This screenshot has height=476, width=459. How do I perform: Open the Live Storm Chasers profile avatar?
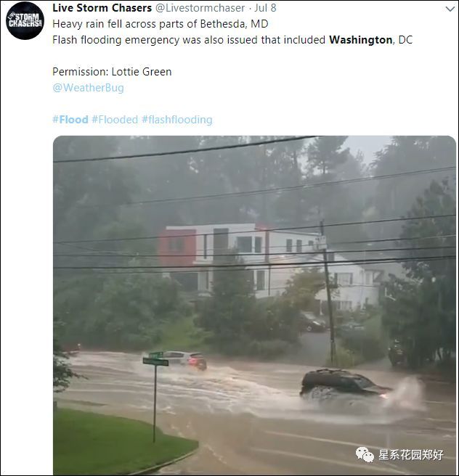tap(25, 20)
